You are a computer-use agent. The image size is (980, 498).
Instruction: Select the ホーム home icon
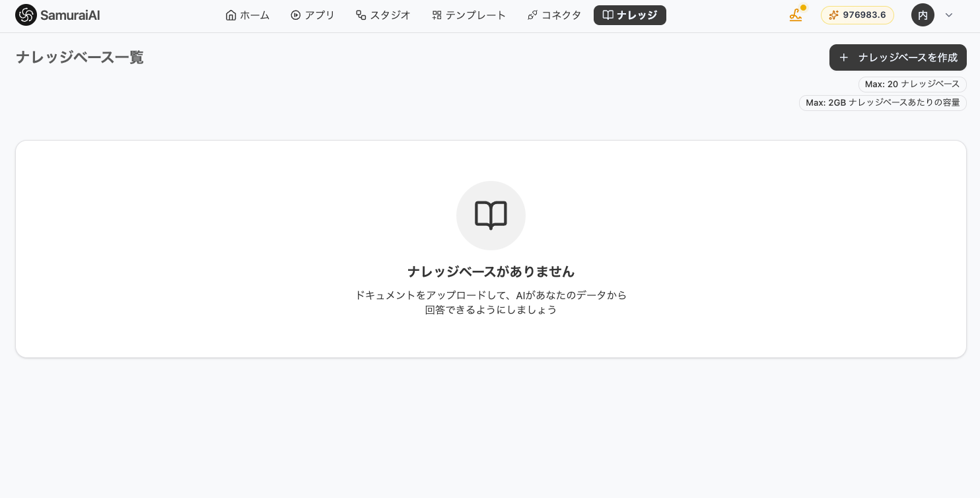pyautogui.click(x=230, y=15)
